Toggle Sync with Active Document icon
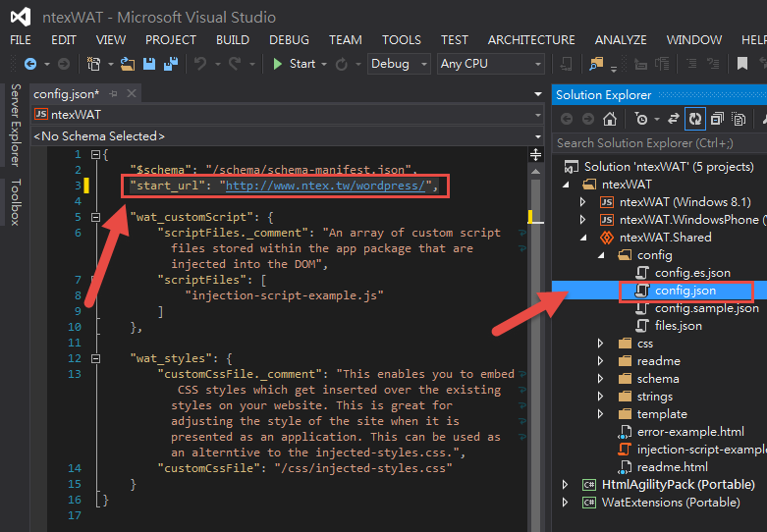Screen dimensions: 767x532 tap(674, 119)
